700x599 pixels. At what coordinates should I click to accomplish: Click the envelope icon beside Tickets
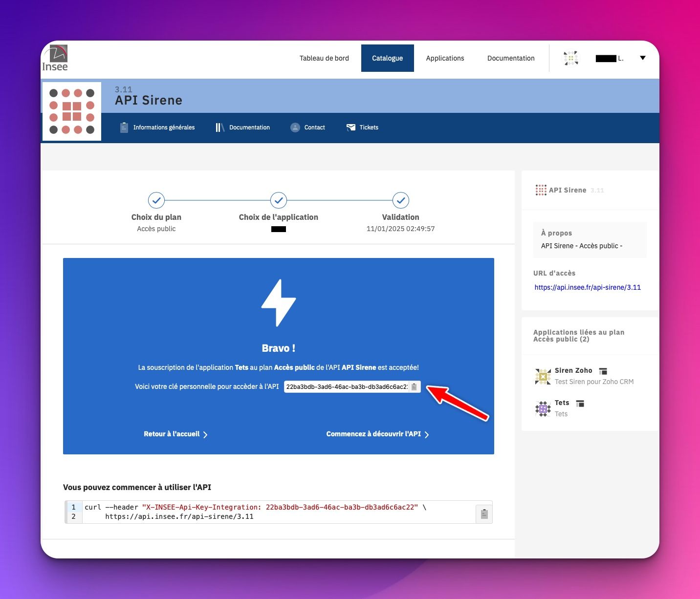point(351,128)
